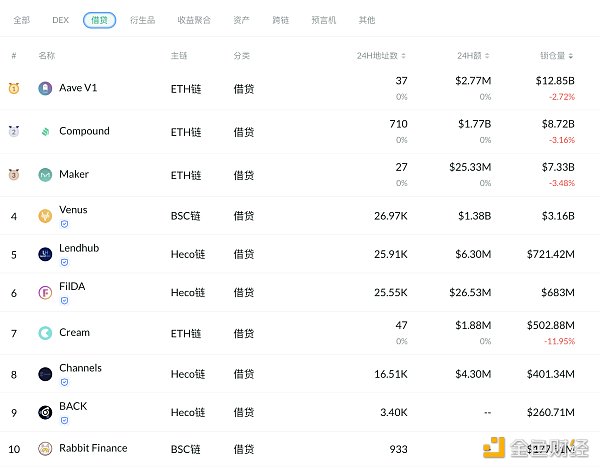Screen dimensions: 600x469
Task: Click the Aave V1 logo icon
Action: 45,89
